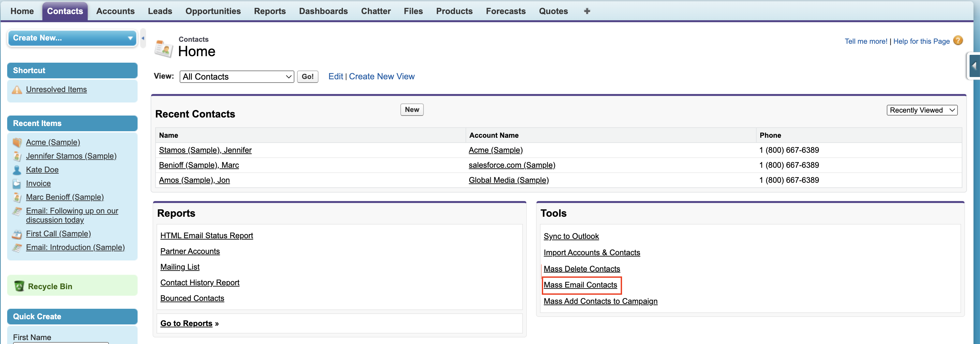Open the Products tab
This screenshot has width=980, height=344.
454,11
